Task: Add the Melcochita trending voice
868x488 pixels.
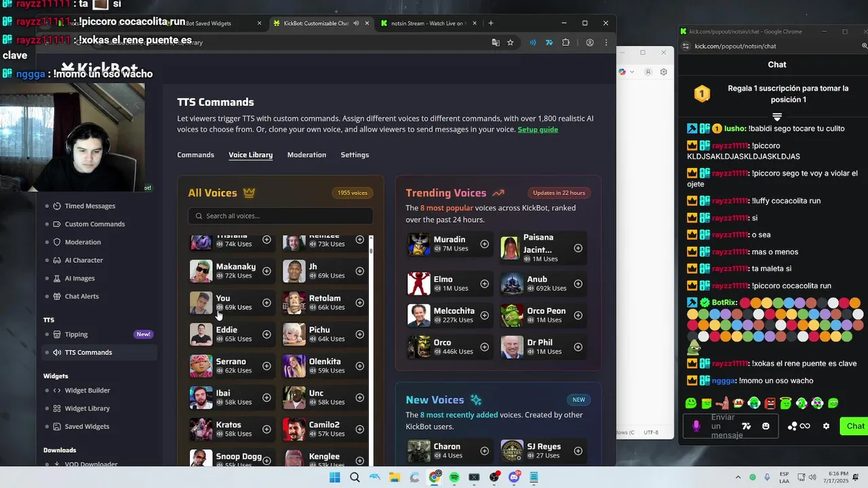Action: click(484, 315)
